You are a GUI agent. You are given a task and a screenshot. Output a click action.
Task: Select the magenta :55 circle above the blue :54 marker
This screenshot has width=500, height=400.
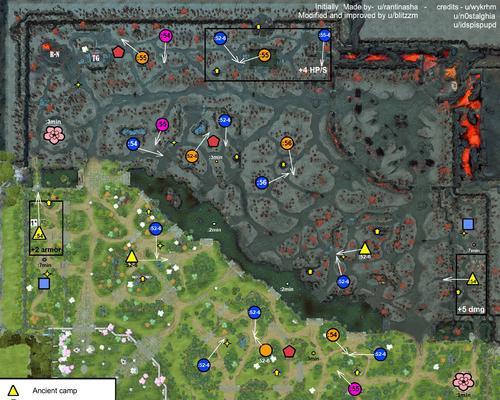tap(162, 125)
